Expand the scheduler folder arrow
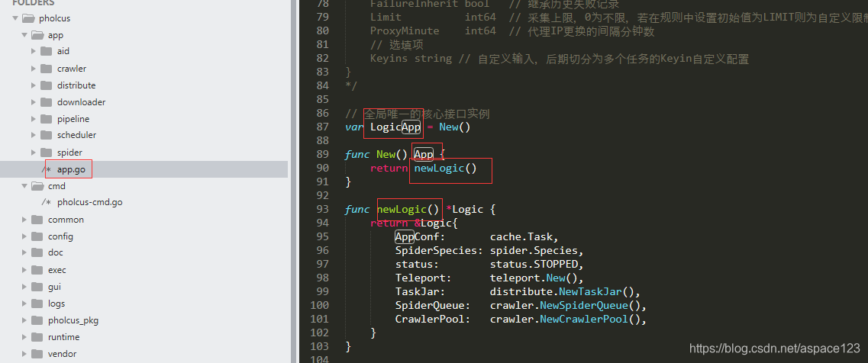The image size is (868, 363). [x=34, y=135]
